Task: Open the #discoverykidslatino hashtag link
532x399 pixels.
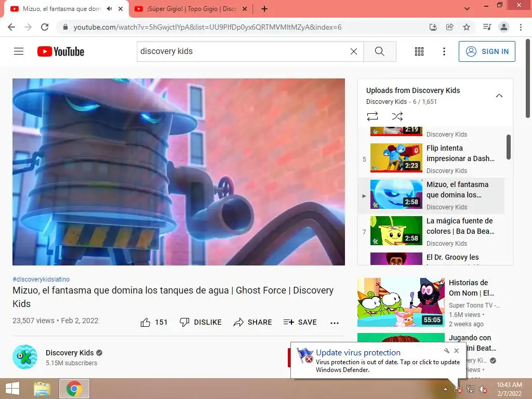Action: coord(41,279)
